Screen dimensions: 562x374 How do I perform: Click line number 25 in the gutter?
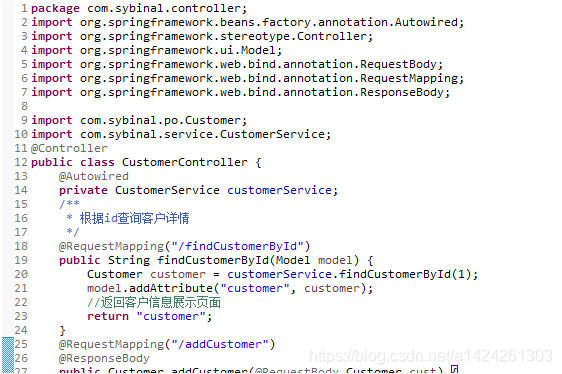pos(21,344)
